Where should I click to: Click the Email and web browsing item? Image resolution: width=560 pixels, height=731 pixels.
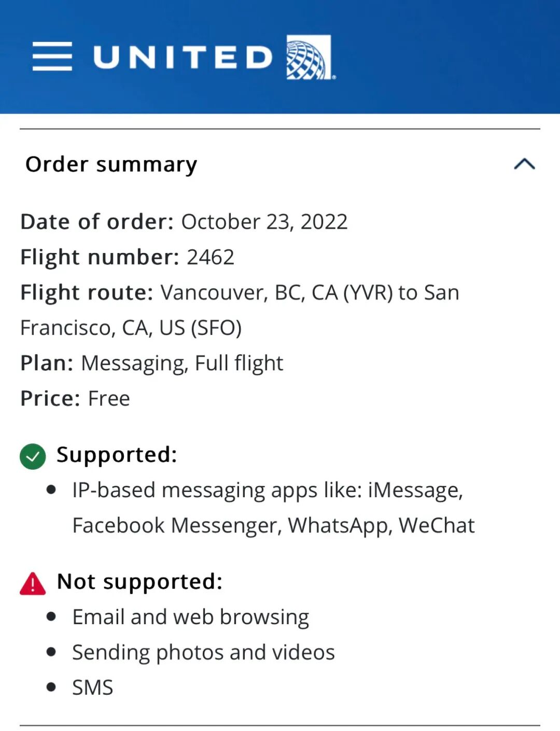[x=190, y=617]
